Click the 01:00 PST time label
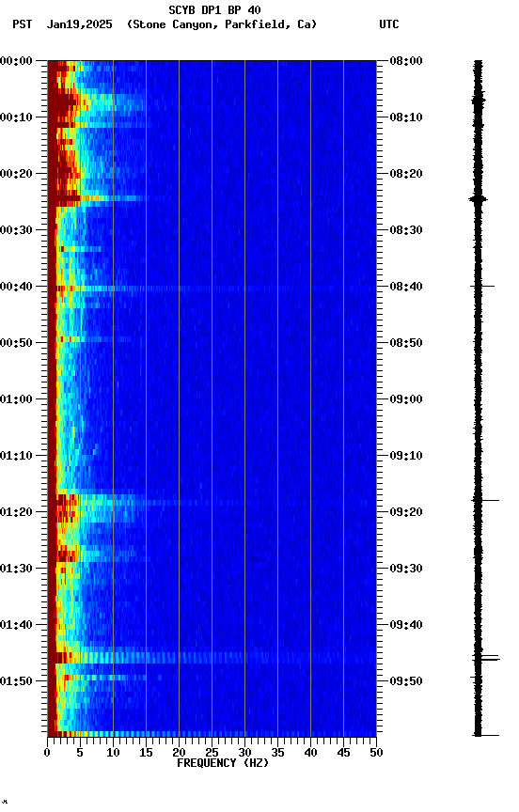This screenshot has height=812, width=519. pos(16,399)
